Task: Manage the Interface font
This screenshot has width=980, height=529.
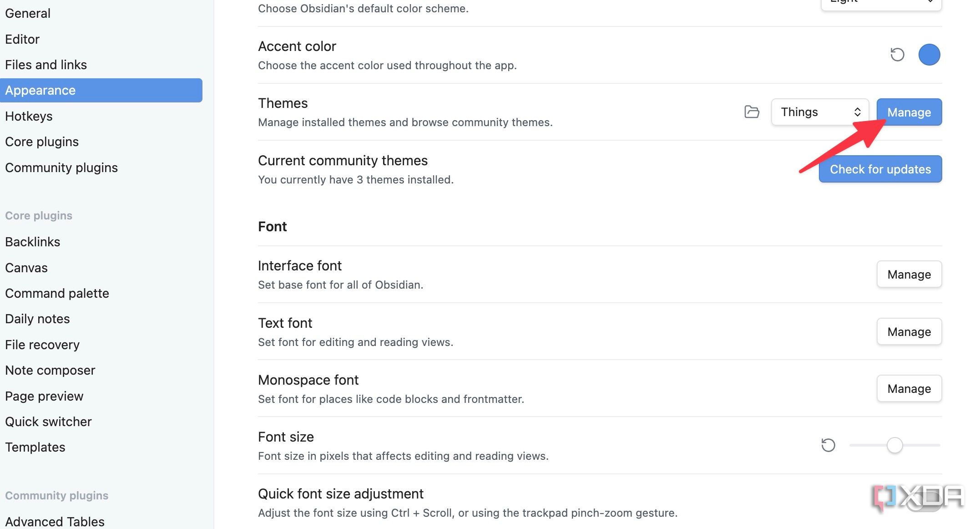Action: point(909,275)
